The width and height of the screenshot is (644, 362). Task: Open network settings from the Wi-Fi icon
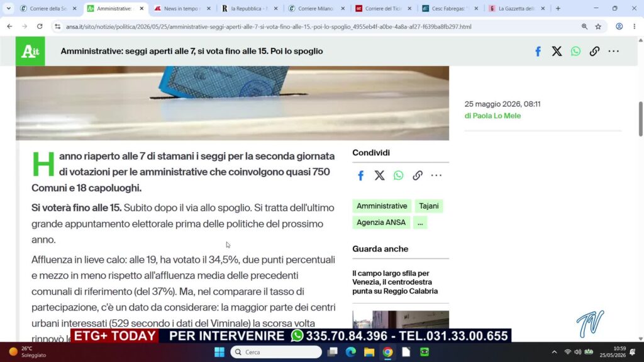(568, 352)
